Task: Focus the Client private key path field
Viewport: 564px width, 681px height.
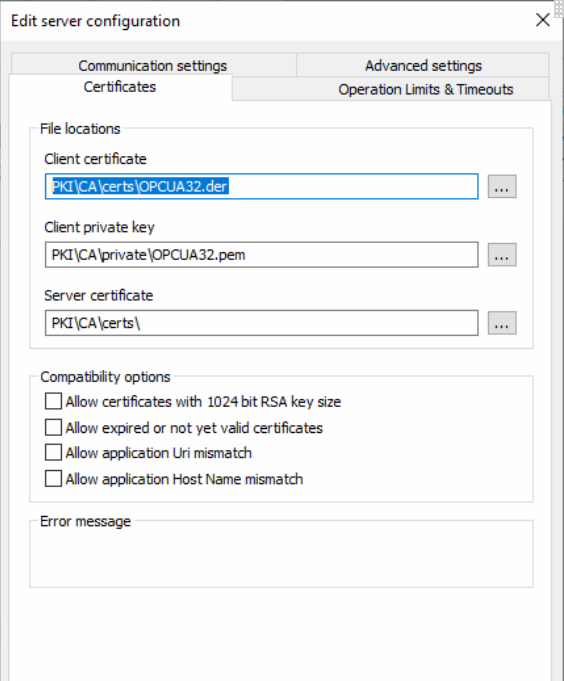Action: coord(261,255)
